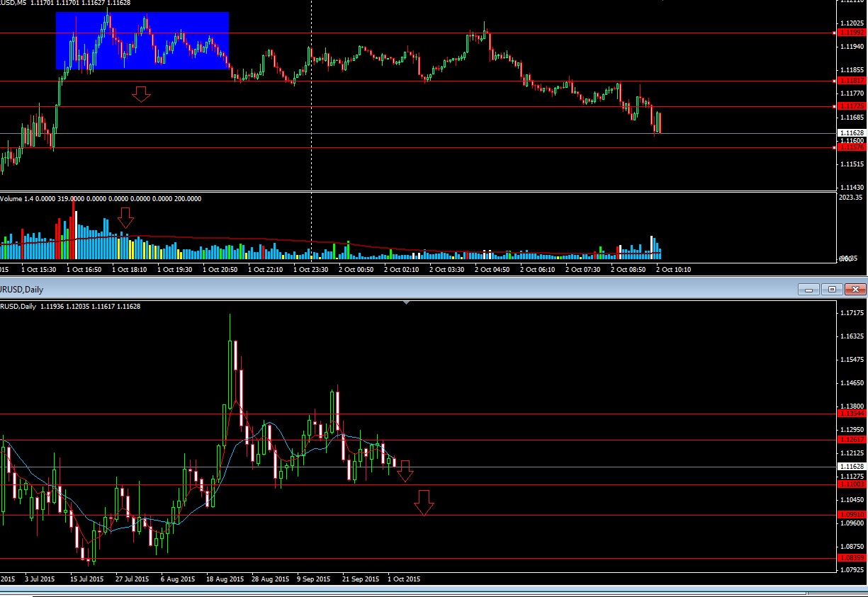Screen dimensions: 868x597
Task: Click the 2023.35 volume scale value
Action: click(850, 198)
